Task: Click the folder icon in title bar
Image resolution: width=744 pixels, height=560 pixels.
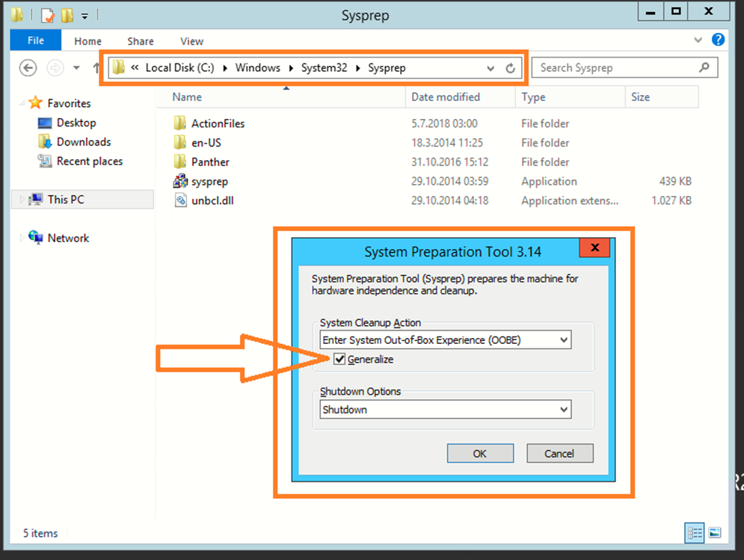Action: point(17,15)
